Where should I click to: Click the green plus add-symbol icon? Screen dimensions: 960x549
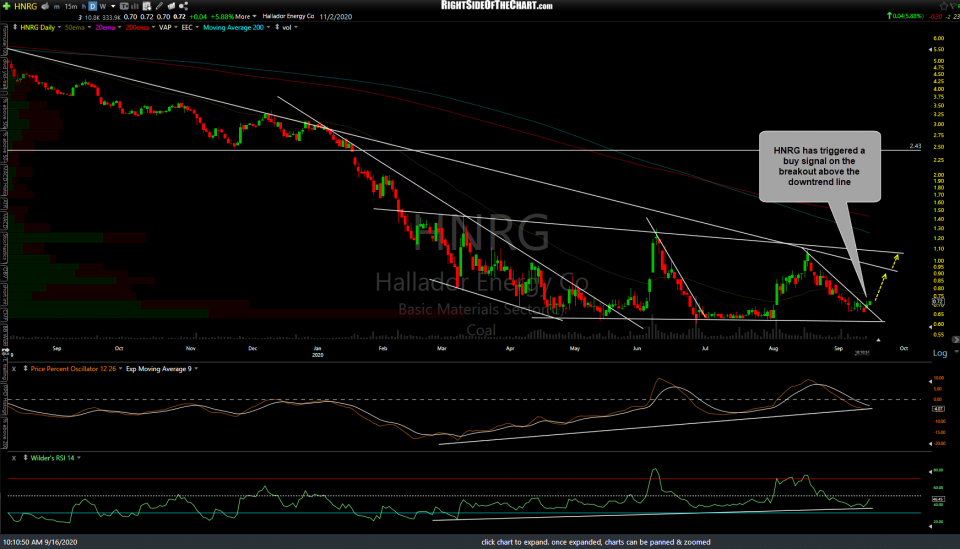pos(6,6)
